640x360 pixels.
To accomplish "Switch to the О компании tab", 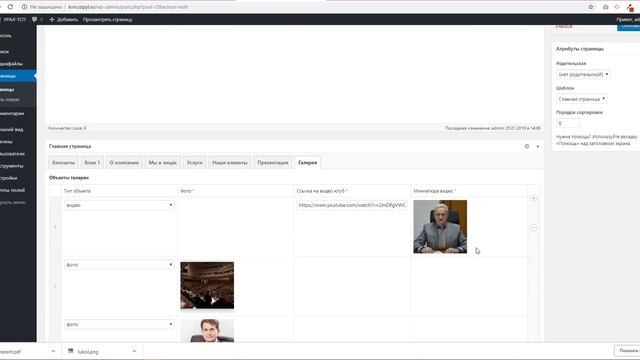I will tap(124, 162).
